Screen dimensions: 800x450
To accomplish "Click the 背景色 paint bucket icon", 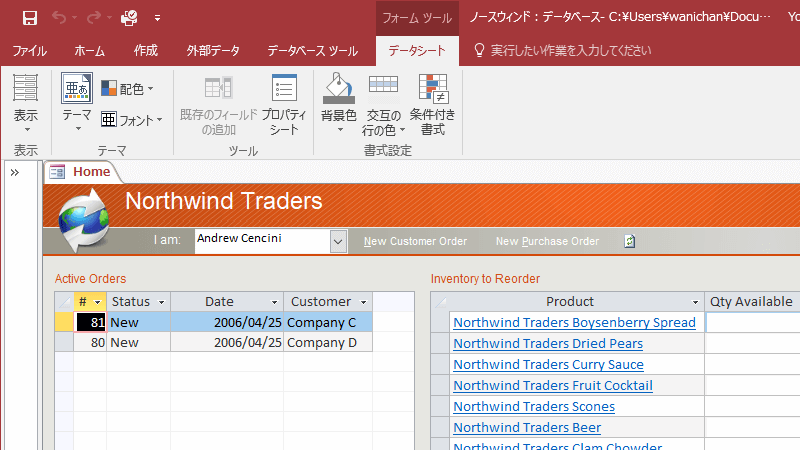I will [339, 88].
